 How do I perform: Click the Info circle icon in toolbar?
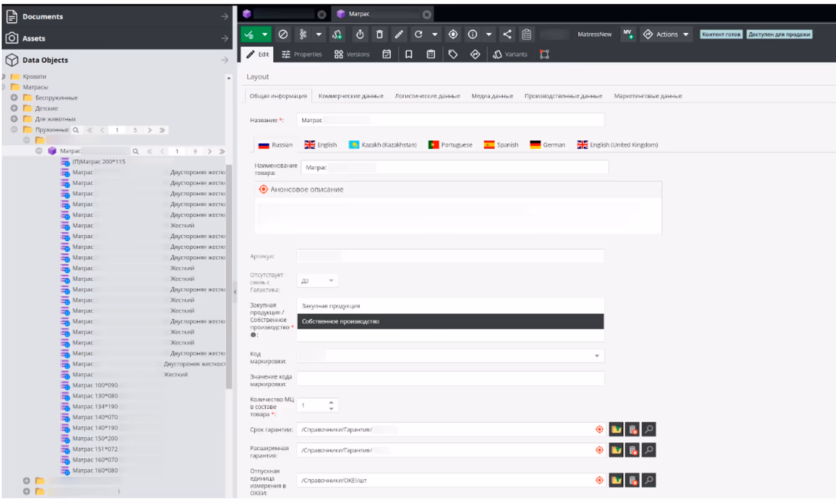(x=472, y=34)
